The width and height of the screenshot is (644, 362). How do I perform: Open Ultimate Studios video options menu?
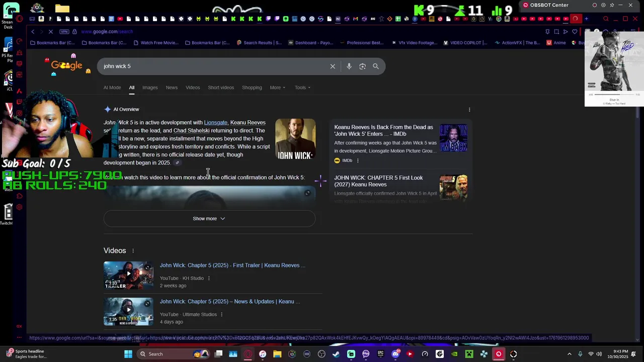click(221, 315)
